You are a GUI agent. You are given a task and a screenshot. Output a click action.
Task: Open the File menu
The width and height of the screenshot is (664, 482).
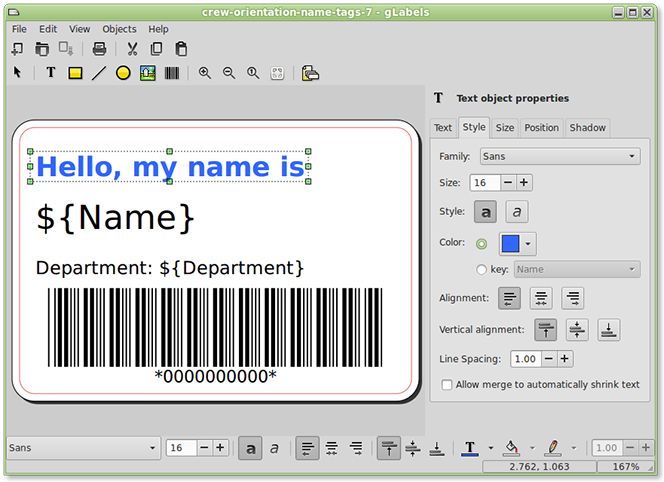point(19,29)
